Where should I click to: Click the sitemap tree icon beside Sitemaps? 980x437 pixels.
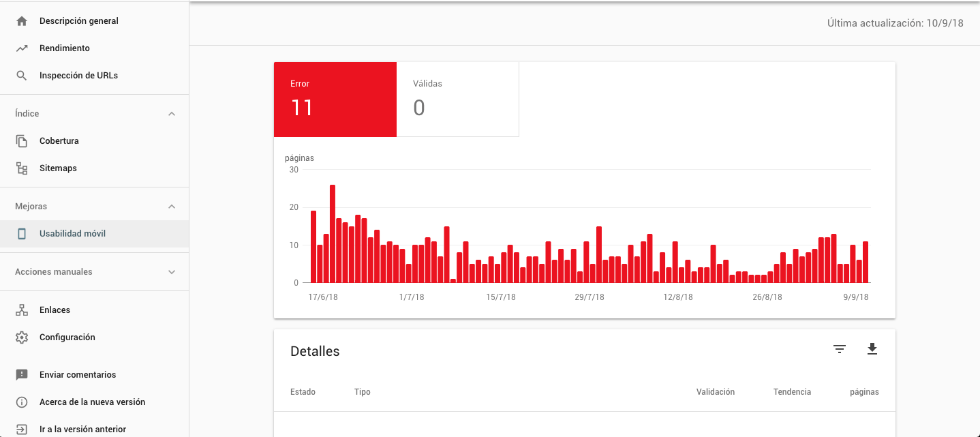pyautogui.click(x=22, y=168)
